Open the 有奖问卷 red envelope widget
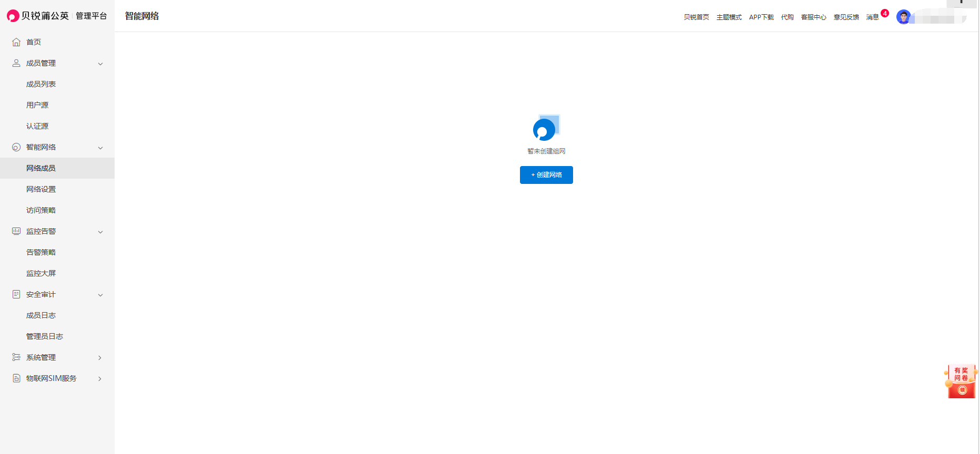 point(961,381)
